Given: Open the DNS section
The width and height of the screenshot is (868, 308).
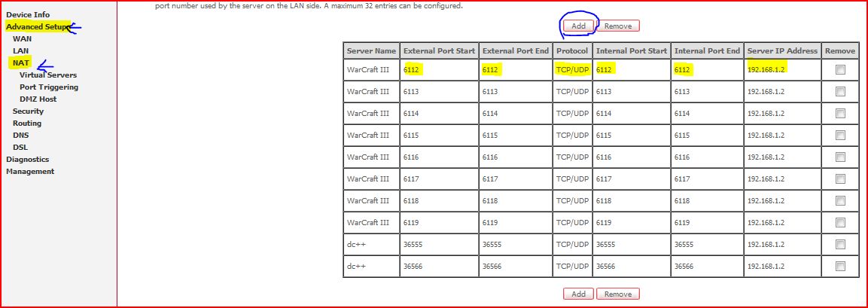Looking at the screenshot, I should tap(21, 135).
